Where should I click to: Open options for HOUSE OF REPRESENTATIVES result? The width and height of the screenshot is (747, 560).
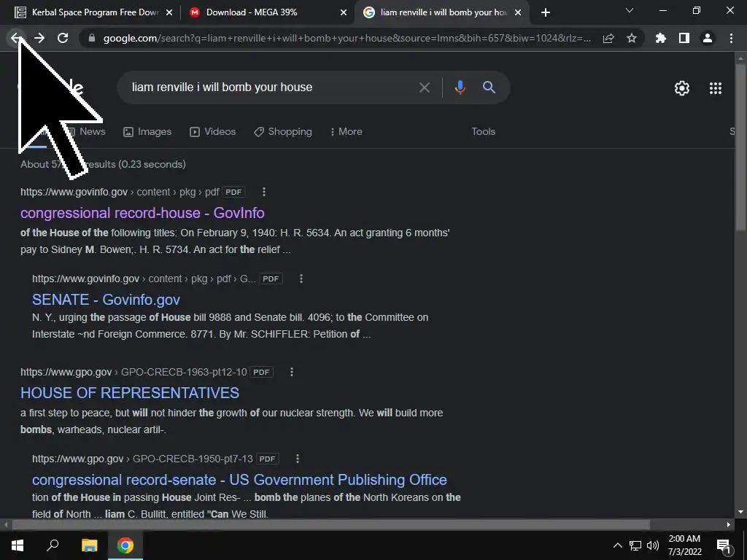[x=292, y=372]
